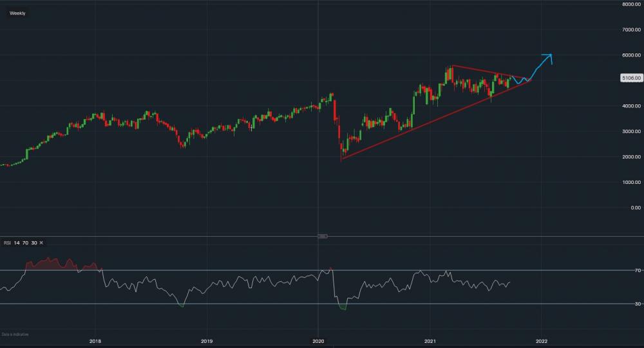The height and width of the screenshot is (348, 644).
Task: Select the RSI legend oversold value 30
Action: point(35,243)
